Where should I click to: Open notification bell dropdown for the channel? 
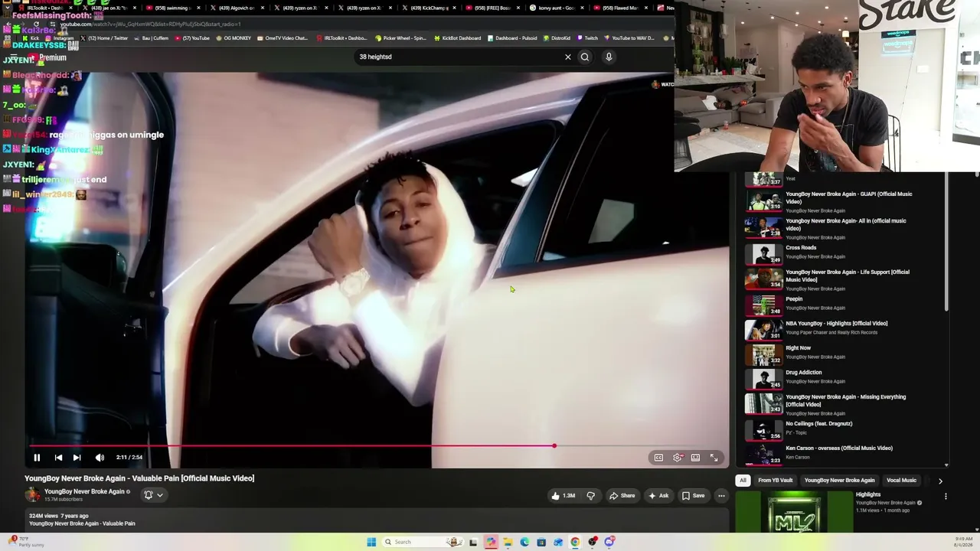tap(153, 495)
